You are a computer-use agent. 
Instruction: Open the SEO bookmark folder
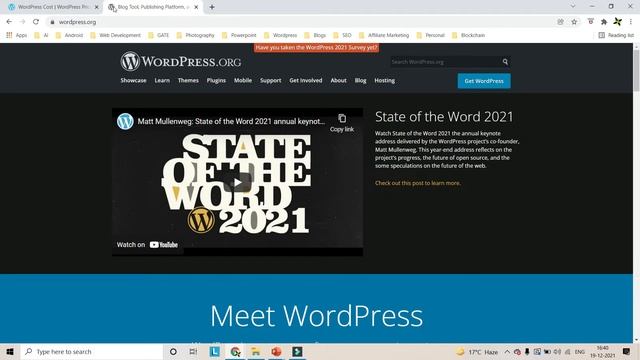[342, 36]
